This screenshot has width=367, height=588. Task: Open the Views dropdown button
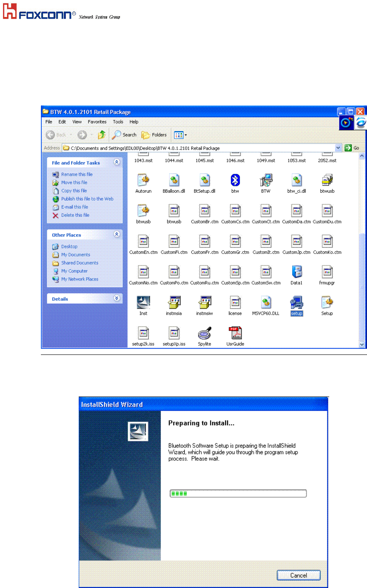180,135
